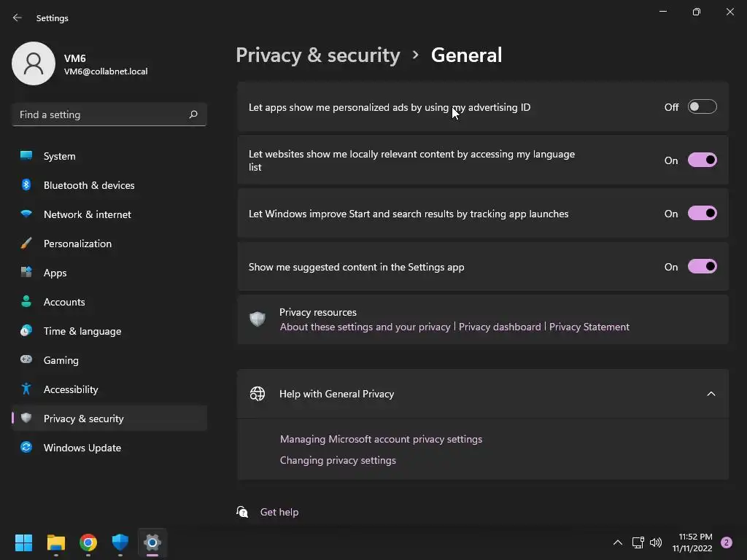Screen dimensions: 747x560
Task: Click the Find a setting search box
Action: pyautogui.click(x=101, y=114)
